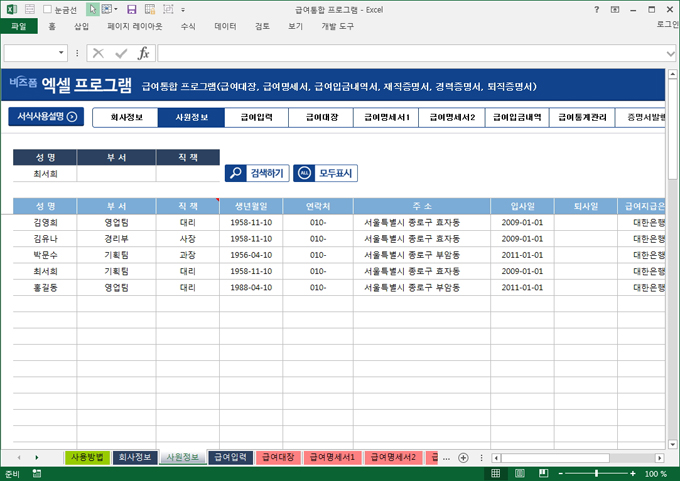The height and width of the screenshot is (481, 680).
Task: Go to the 급여대장 navigation button
Action: [x=321, y=117]
